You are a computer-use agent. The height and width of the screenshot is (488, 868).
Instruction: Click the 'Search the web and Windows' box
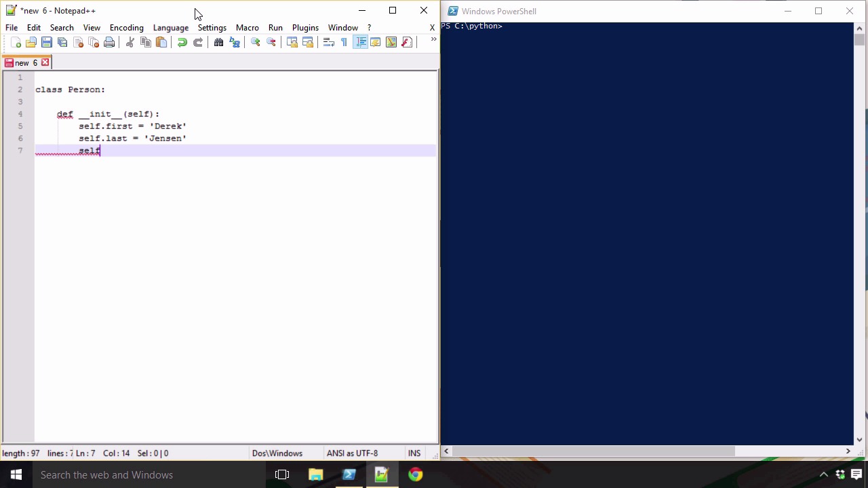click(149, 474)
